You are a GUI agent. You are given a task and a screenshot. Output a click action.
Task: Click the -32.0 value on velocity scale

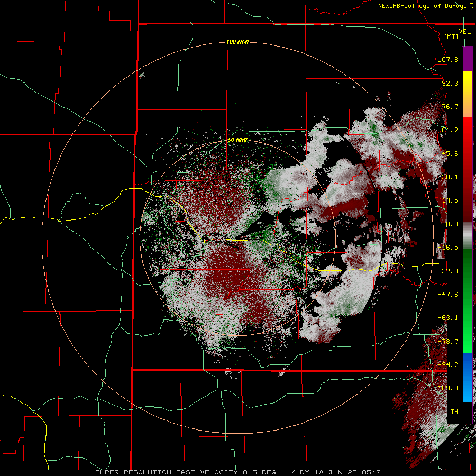(x=448, y=271)
